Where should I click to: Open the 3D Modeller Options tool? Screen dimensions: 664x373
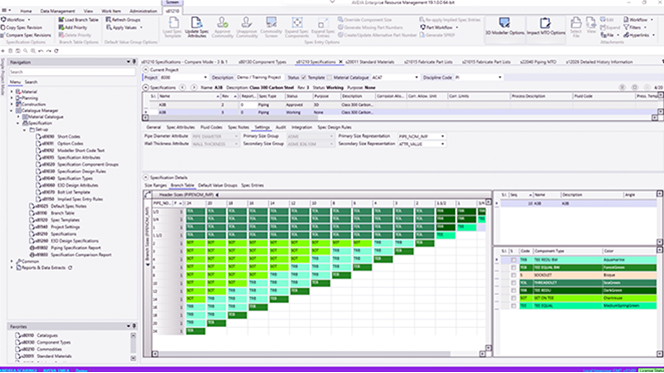click(x=504, y=27)
